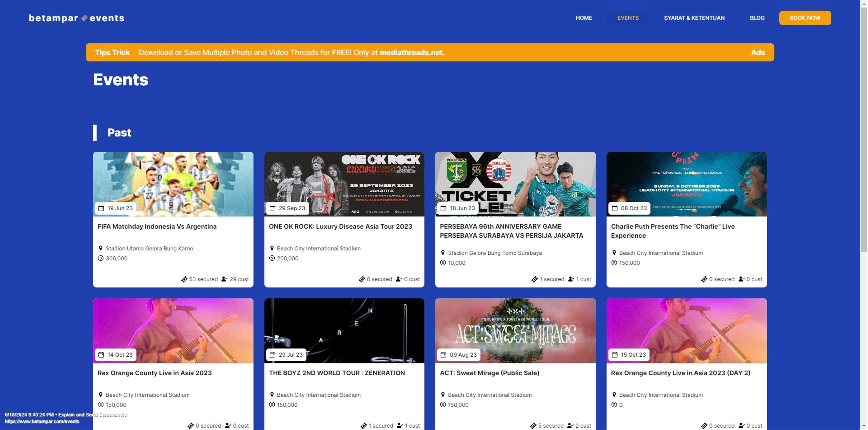Image resolution: width=868 pixels, height=430 pixels.
Task: Open SYARAT & KETENTUAN page
Action: tap(694, 18)
